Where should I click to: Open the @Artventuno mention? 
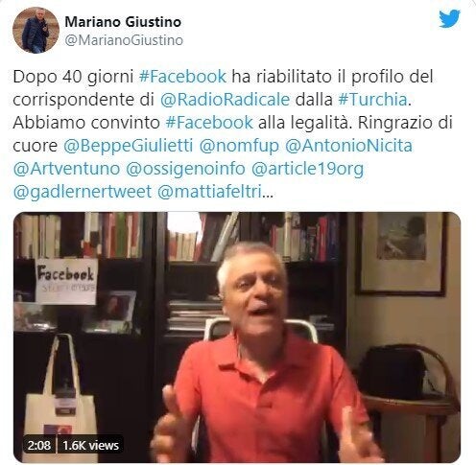tap(66, 169)
